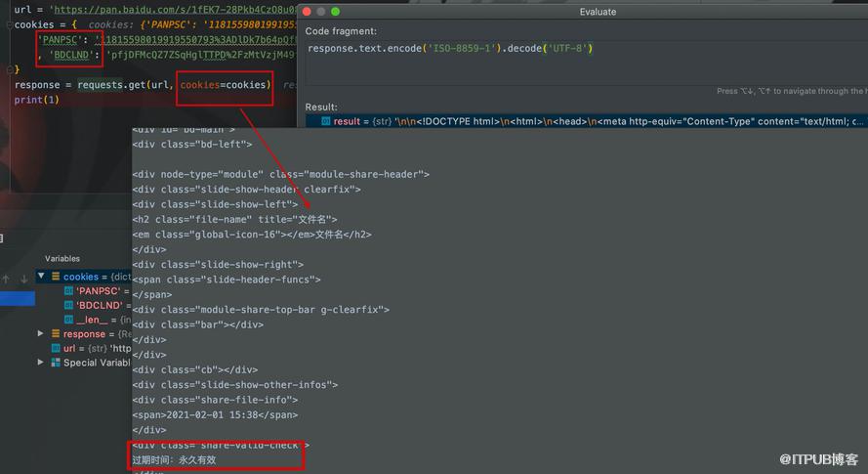Screen dimensions: 868x474
Task: Click the closing brace fold marker in editor
Action: pos(9,69)
